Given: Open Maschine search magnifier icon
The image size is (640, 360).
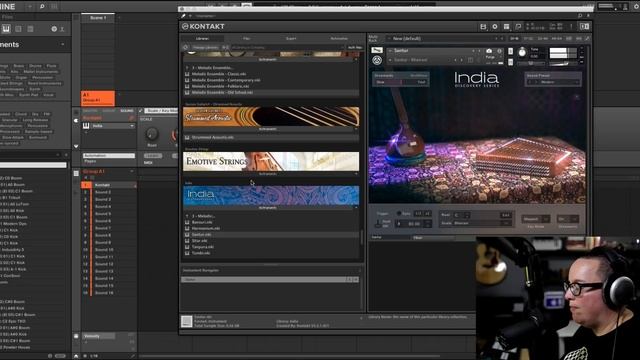Looking at the screenshot, I should click(42, 7).
